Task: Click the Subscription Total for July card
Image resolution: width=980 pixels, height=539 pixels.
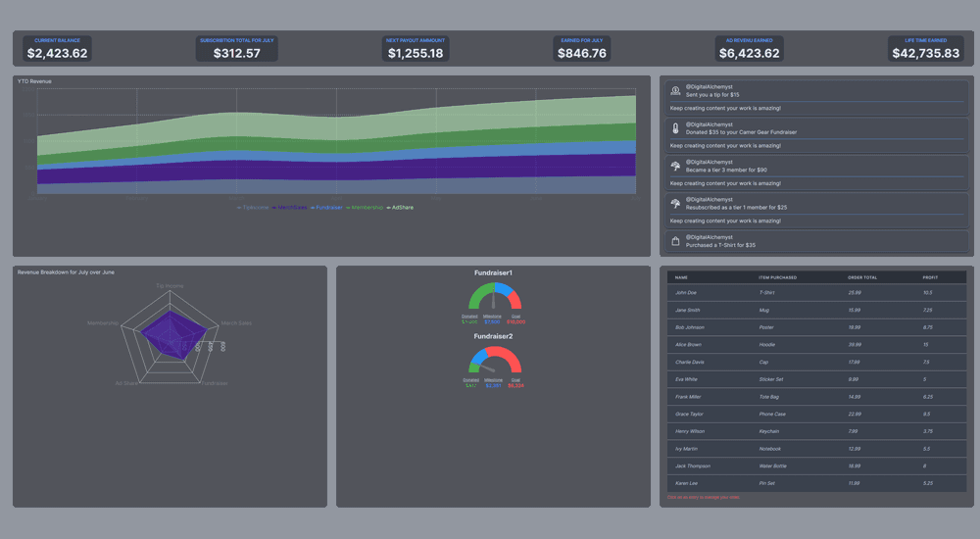Action: pyautogui.click(x=237, y=49)
